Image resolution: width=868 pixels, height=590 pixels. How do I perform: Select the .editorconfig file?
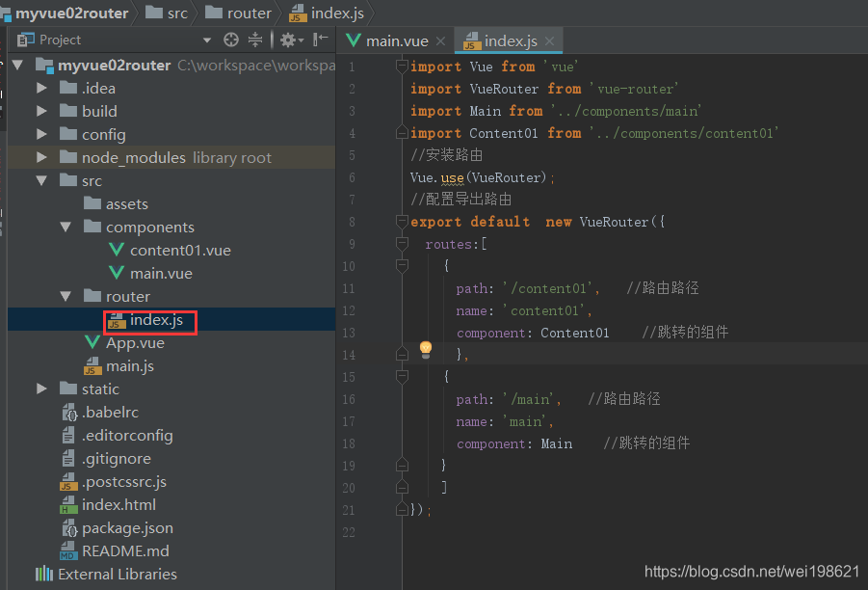tap(127, 436)
